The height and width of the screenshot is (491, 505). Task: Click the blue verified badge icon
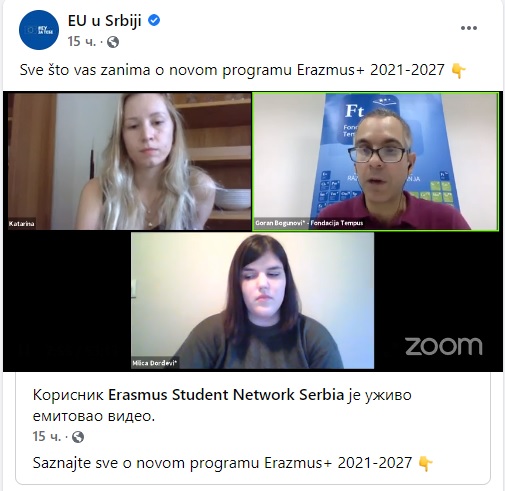[154, 20]
